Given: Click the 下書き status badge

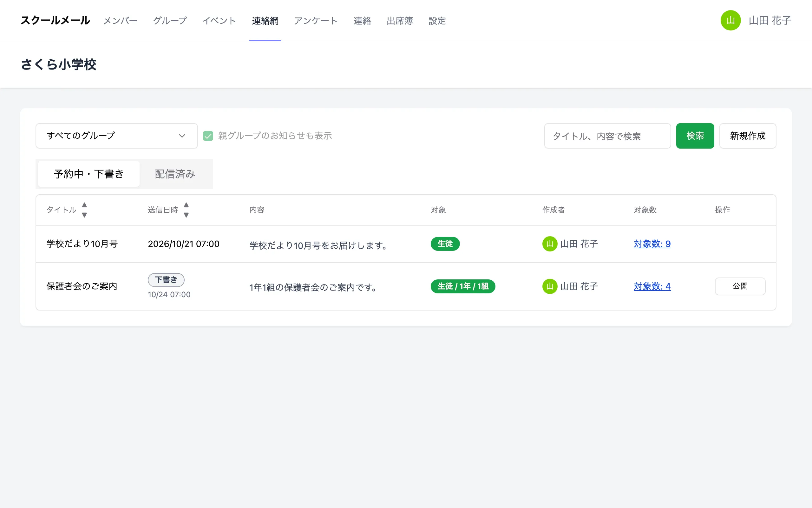Looking at the screenshot, I should click(166, 280).
